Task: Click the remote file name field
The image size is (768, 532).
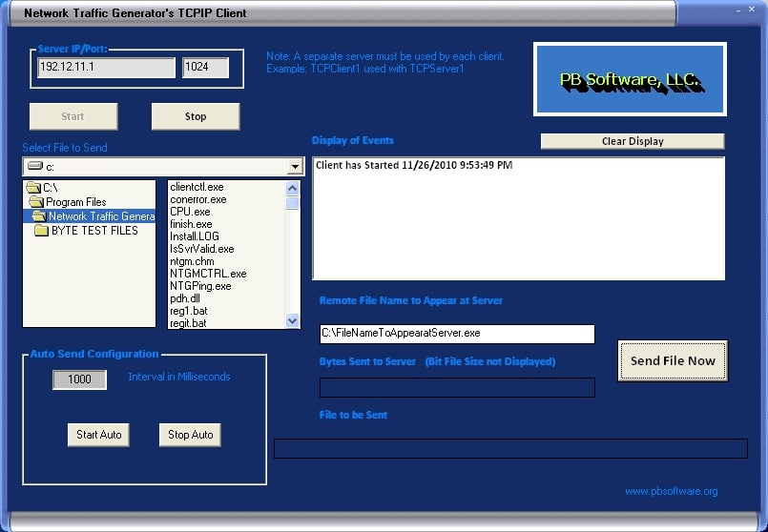Action: point(457,334)
